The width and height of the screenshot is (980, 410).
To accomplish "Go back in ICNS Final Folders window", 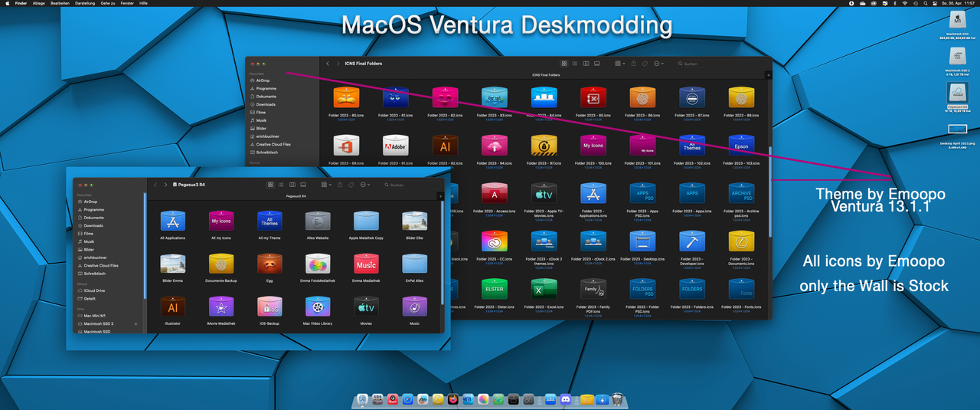I will [x=328, y=64].
